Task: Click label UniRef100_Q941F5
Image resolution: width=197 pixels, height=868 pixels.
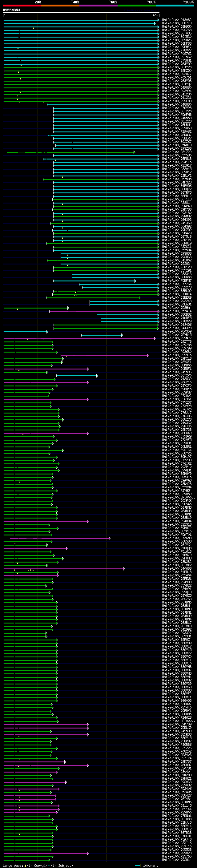Action: [x=177, y=162]
